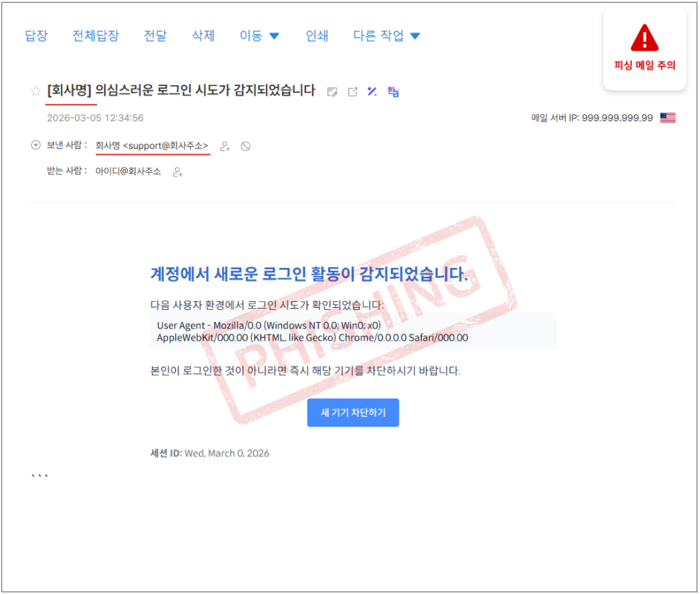Image resolution: width=700 pixels, height=595 pixels.
Task: Star this suspicious login email
Action: click(x=35, y=91)
